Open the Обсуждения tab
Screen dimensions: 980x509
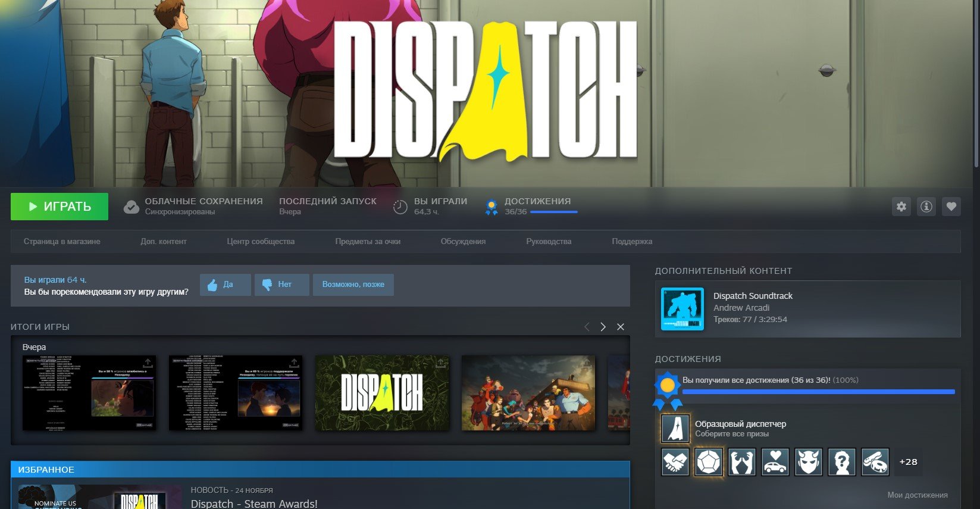click(x=463, y=242)
